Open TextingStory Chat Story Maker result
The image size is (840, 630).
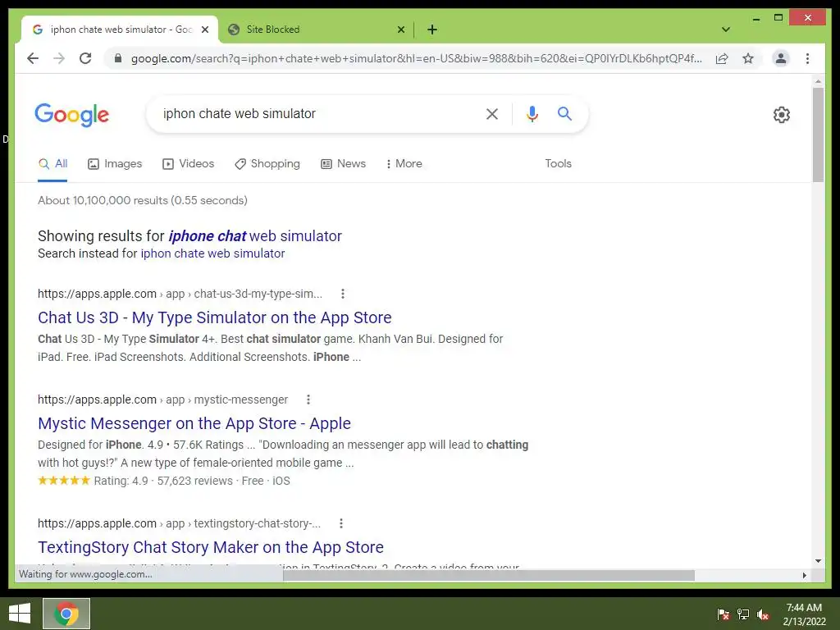pyautogui.click(x=211, y=547)
